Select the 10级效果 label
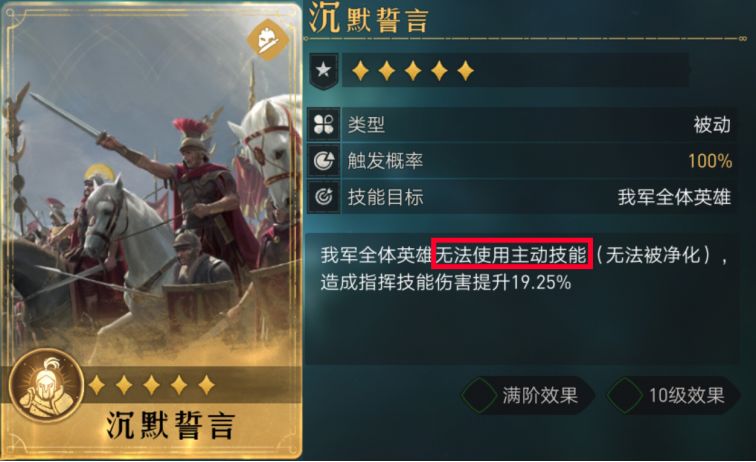Screen dimensions: 756x462 [687, 395]
